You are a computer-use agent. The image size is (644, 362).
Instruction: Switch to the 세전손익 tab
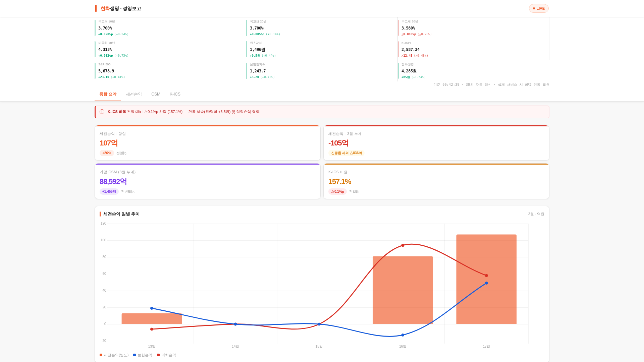(134, 95)
